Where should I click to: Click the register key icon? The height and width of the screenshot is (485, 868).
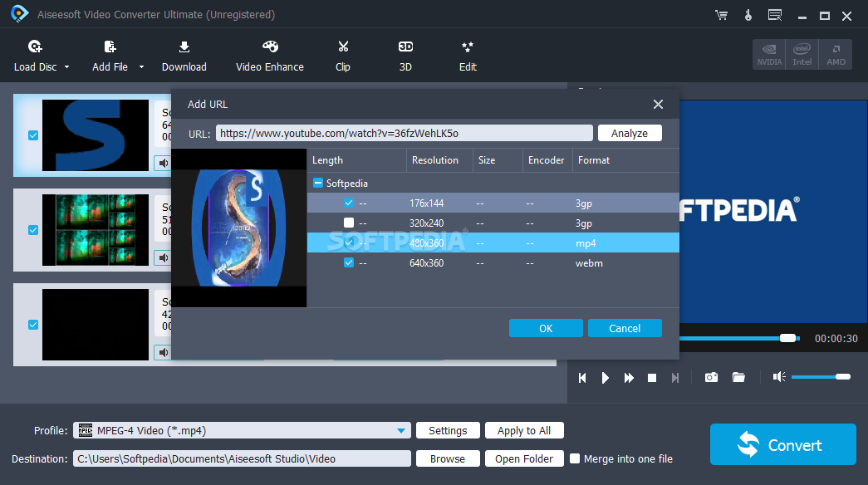click(x=748, y=16)
